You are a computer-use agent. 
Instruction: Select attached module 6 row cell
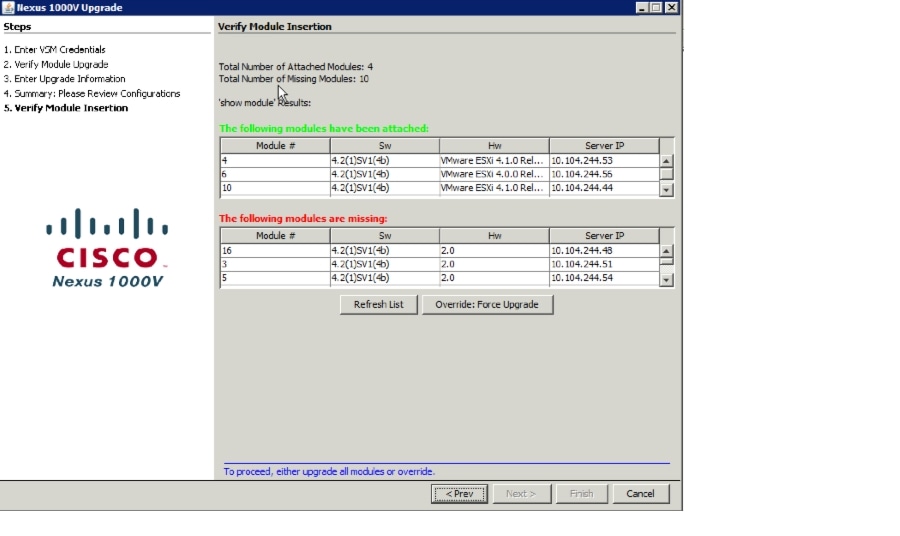275,174
